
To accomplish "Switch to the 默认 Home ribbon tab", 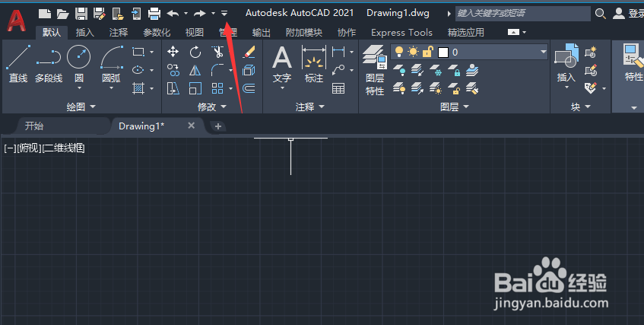I will click(52, 33).
